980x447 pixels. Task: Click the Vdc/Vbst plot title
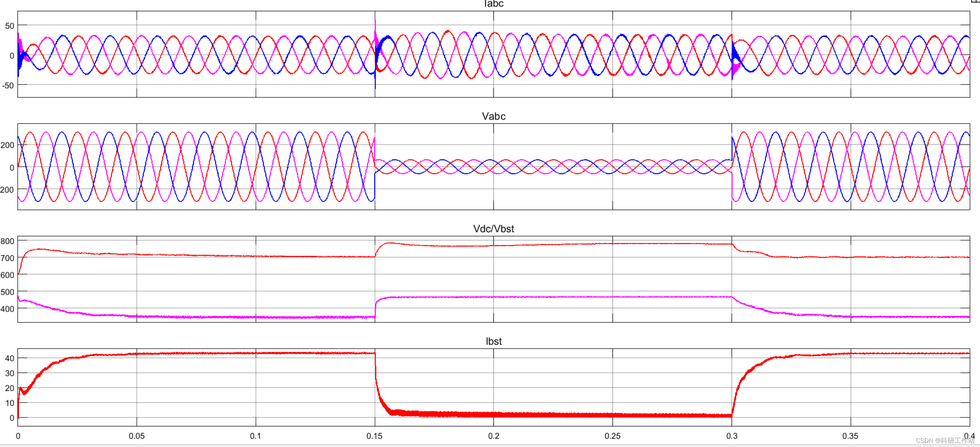493,229
